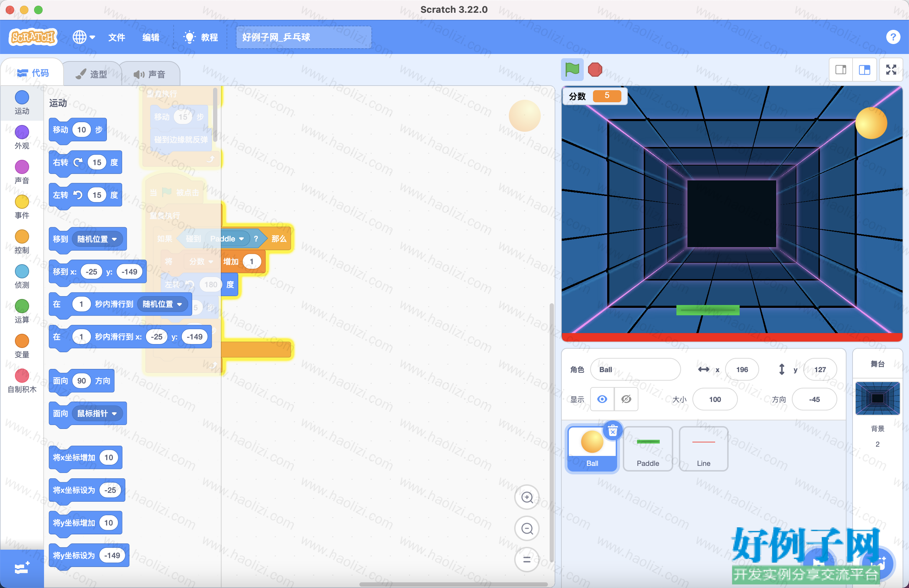The image size is (909, 588).
Task: Select the 变量 variables category
Action: (x=22, y=345)
